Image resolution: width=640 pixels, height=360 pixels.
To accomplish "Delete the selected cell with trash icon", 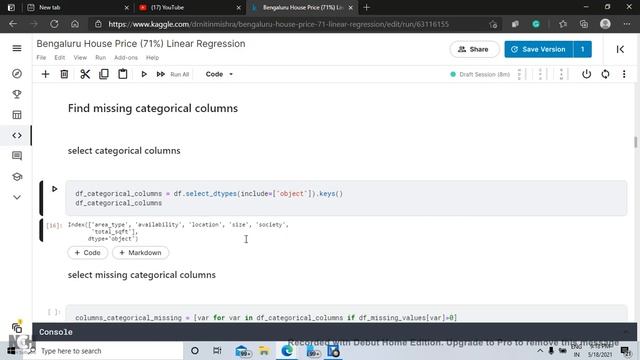I will pyautogui.click(x=64, y=74).
